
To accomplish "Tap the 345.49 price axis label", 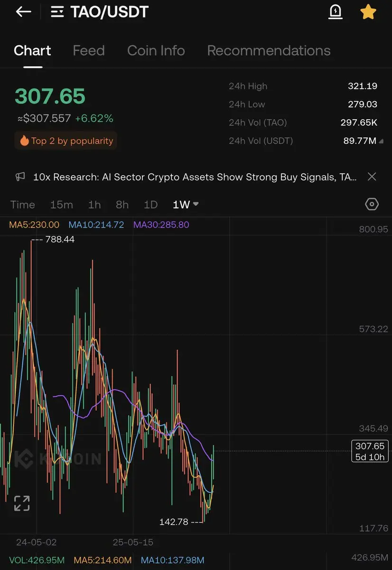I will click(x=373, y=428).
